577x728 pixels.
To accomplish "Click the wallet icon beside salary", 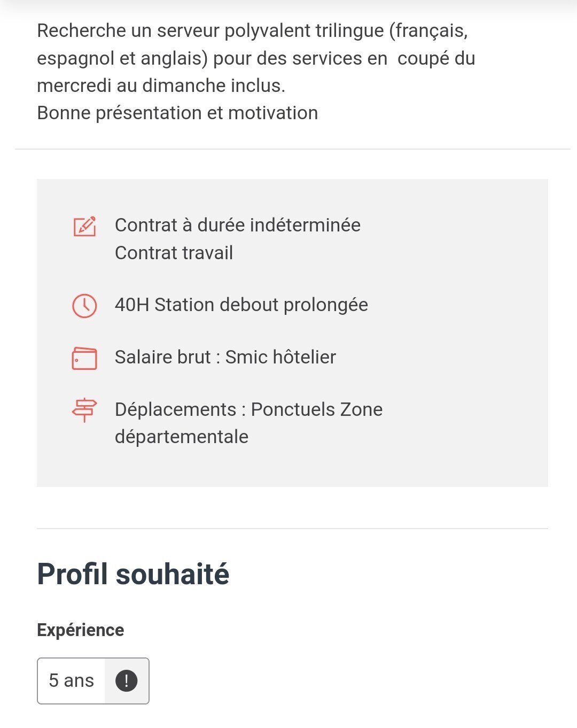I will click(x=84, y=358).
